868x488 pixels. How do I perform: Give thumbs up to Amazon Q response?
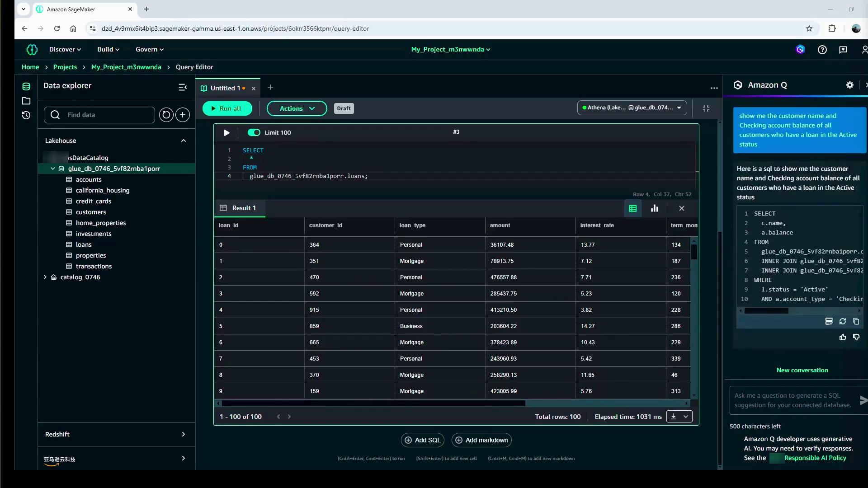tap(843, 337)
